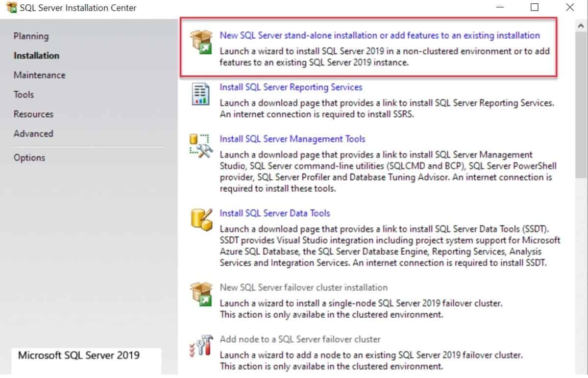Switch to the Advanced section
Viewport: 588px width, 378px height.
coord(33,134)
